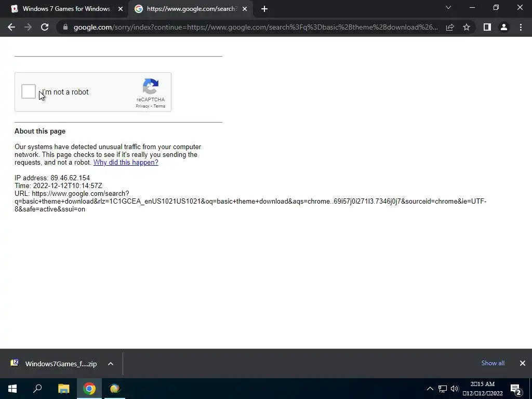This screenshot has height=399, width=532.
Task: Click the IP address 89.46.62.154 text
Action: (52, 178)
